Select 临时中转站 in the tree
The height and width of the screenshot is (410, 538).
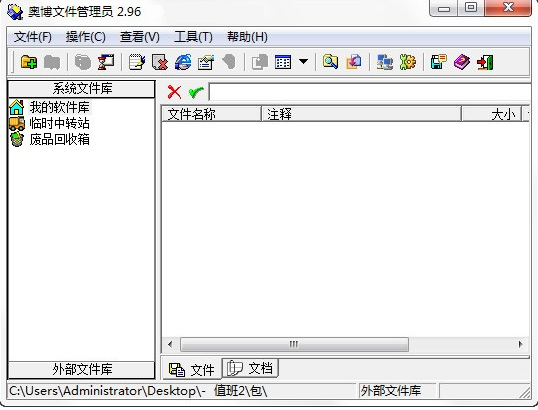(x=59, y=123)
